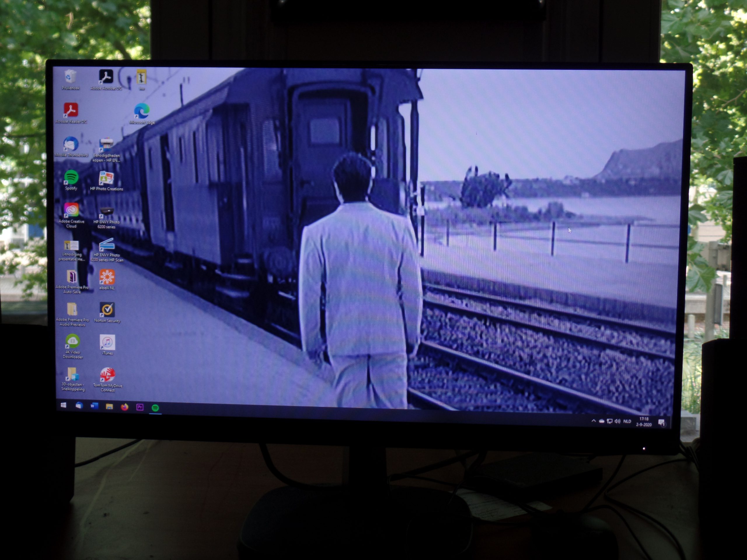Viewport: 747px width, 560px height.
Task: Launch the Adobe Creative Cloud shortcut
Action: point(71,215)
